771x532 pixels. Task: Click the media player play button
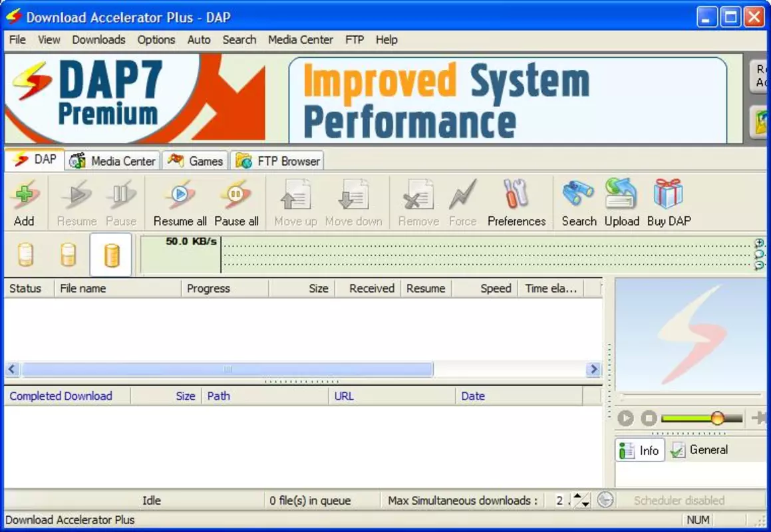click(x=625, y=418)
